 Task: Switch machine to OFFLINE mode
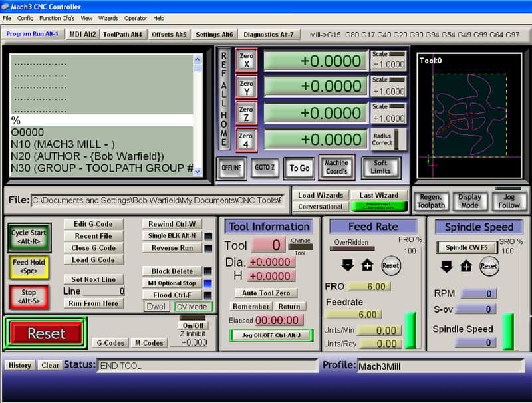point(231,168)
